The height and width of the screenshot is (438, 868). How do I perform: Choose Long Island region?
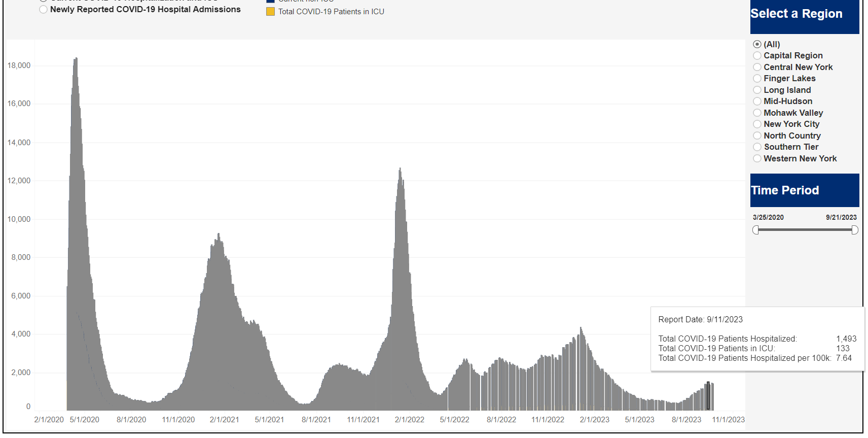click(757, 90)
